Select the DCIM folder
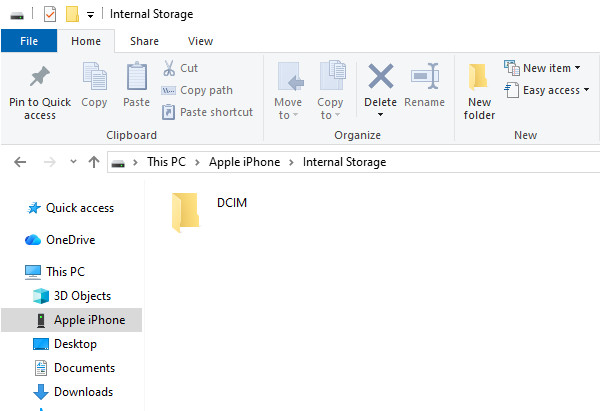 [x=209, y=212]
